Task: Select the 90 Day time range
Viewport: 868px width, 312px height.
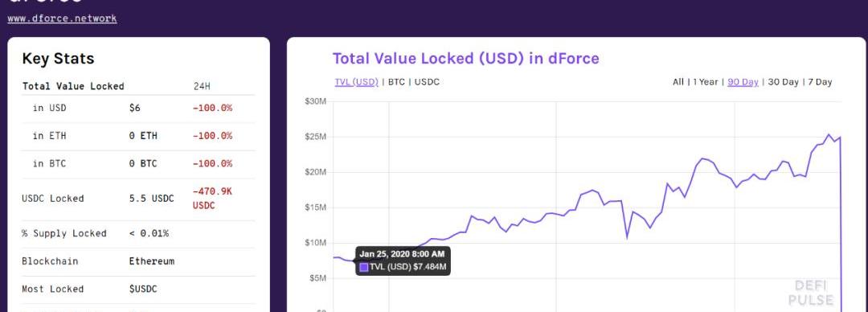Action: click(x=743, y=82)
